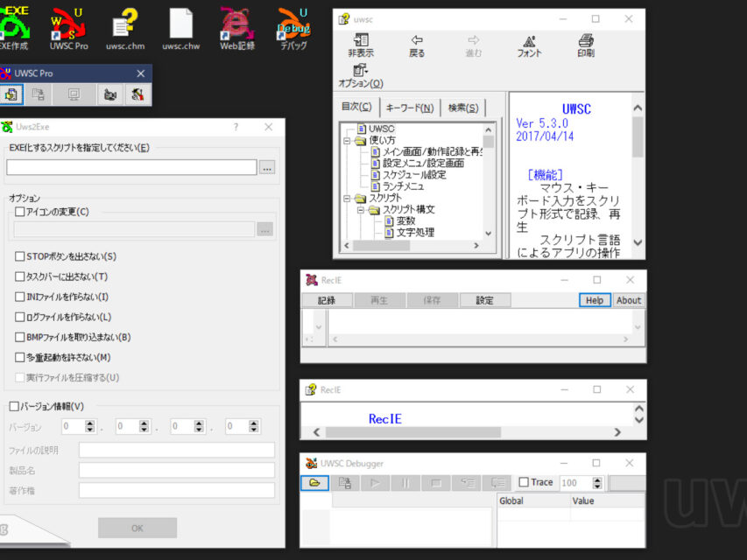Screen dimensions: 747x560
Task: Enable バージョン情報(V) checkbox
Action: click(14, 406)
